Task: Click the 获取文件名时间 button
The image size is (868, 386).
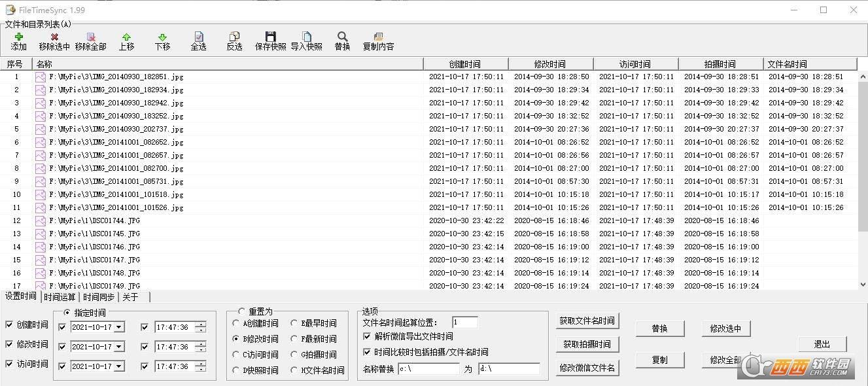Action: click(587, 321)
